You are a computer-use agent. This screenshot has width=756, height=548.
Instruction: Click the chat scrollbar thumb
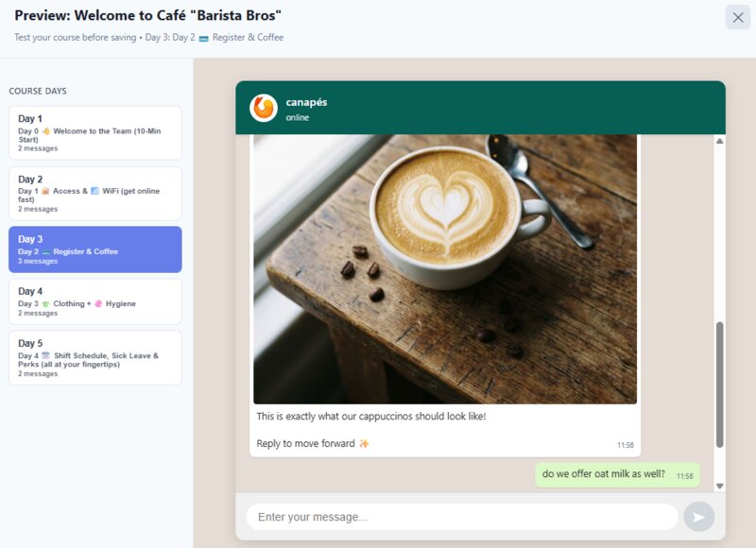(719, 383)
